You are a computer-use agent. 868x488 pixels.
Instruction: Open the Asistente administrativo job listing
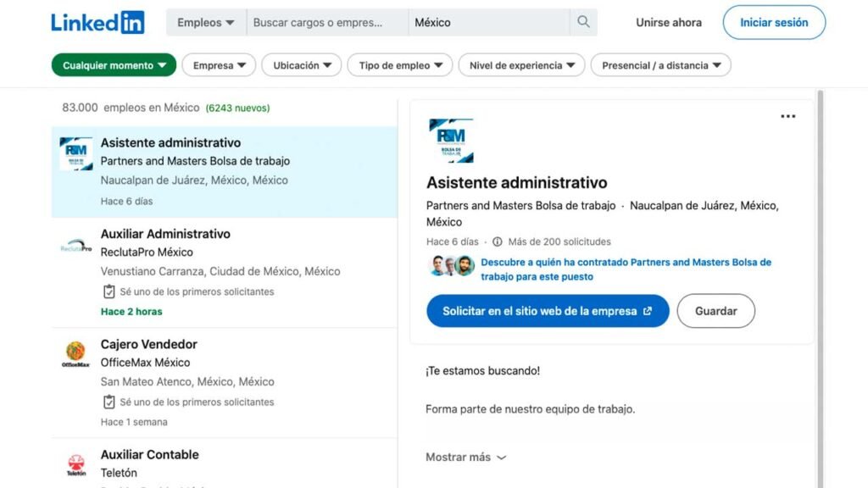pyautogui.click(x=225, y=172)
